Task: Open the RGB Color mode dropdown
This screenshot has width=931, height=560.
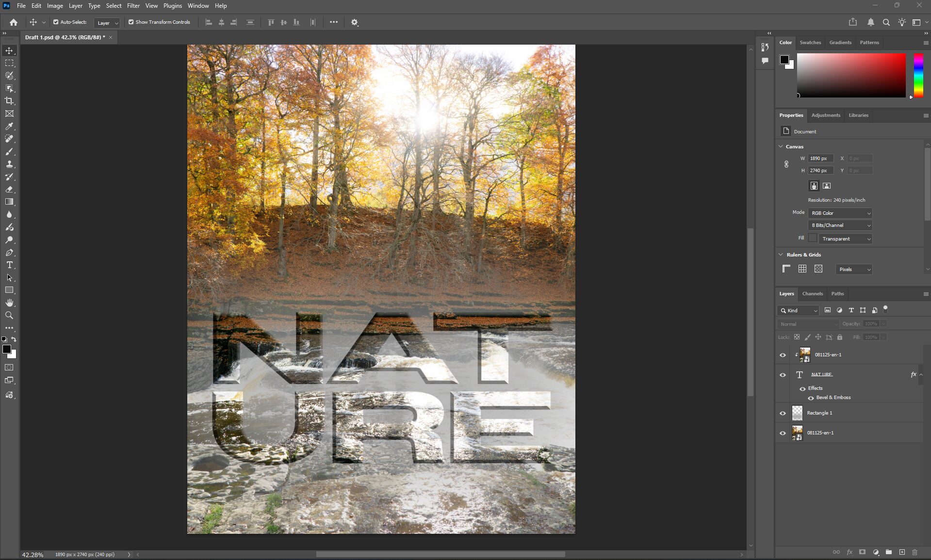Action: click(840, 213)
